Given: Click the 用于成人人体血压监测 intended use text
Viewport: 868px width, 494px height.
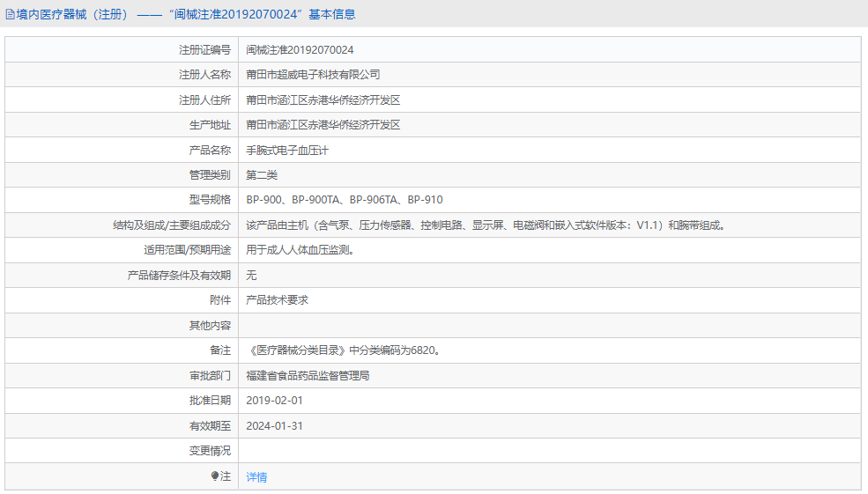Looking at the screenshot, I should 300,250.
